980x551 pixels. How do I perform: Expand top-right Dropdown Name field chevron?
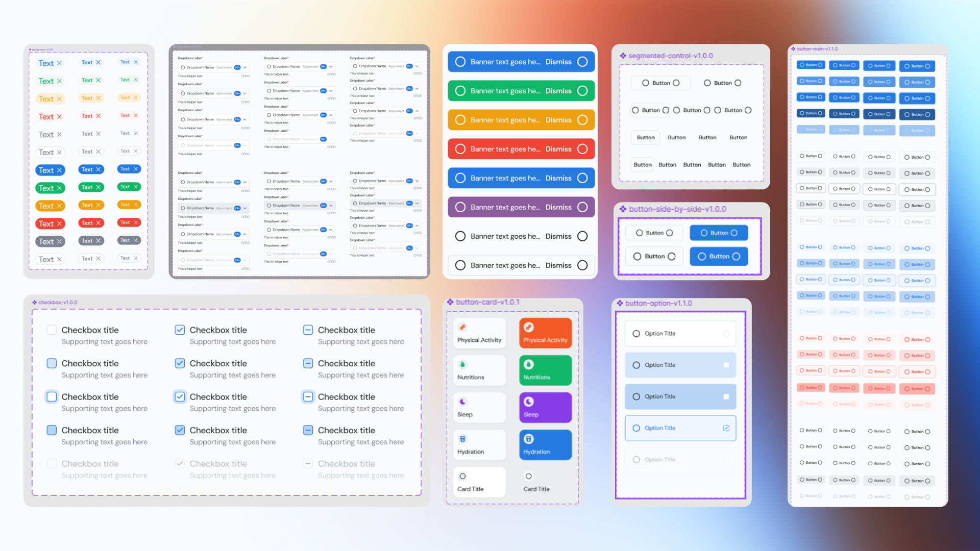coord(417,66)
